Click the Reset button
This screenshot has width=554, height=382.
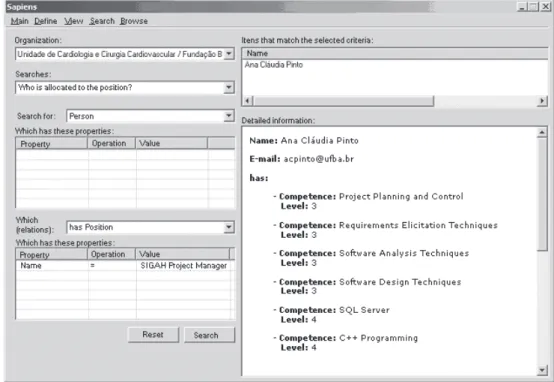[x=153, y=335]
